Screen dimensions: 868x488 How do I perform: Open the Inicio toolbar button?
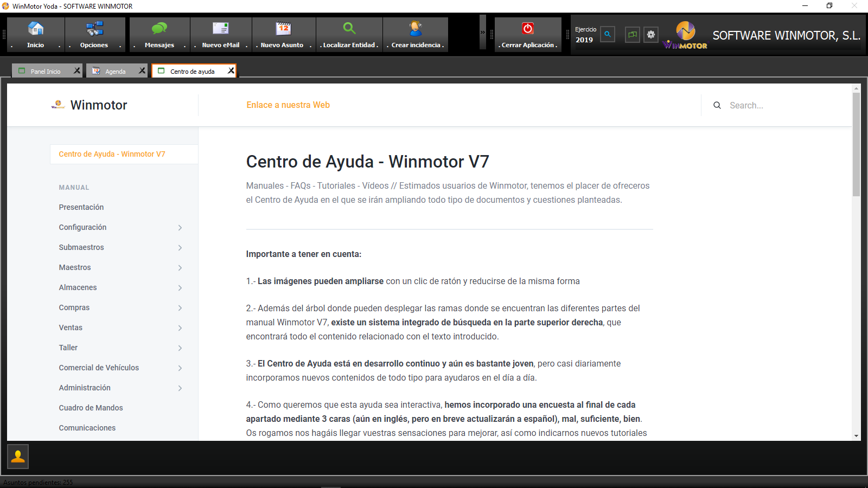(36, 34)
